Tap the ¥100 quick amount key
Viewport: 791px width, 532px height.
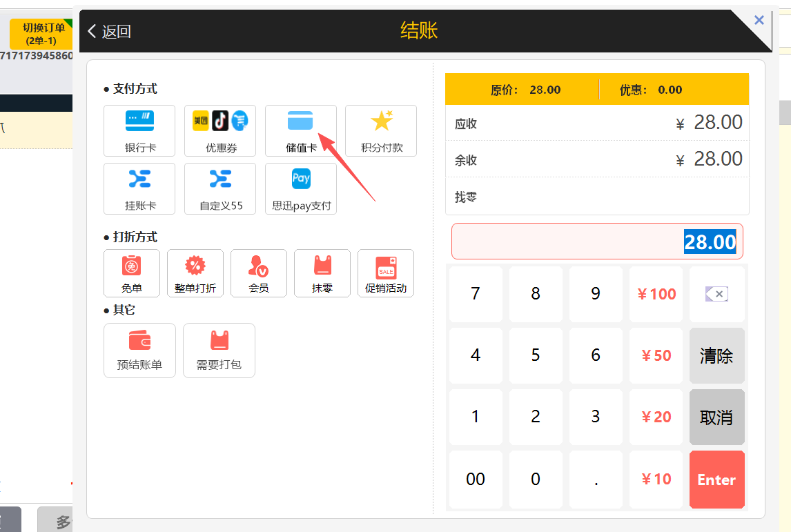pyautogui.click(x=656, y=295)
